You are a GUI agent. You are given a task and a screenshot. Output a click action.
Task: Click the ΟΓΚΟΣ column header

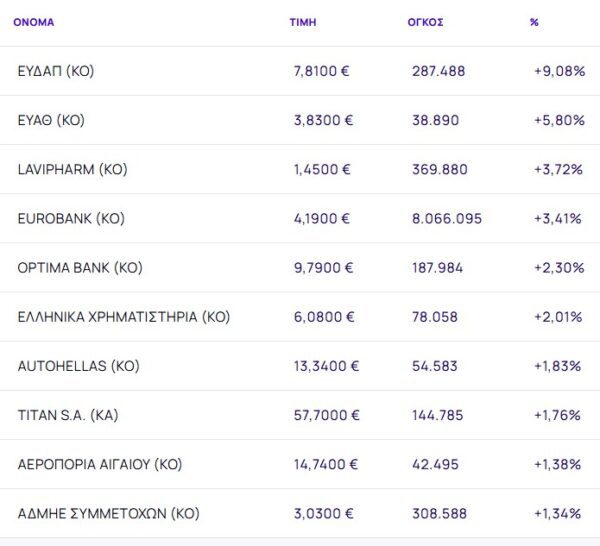pos(427,21)
